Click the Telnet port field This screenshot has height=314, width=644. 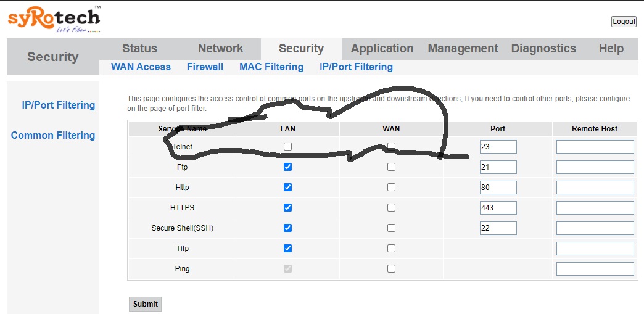(x=498, y=147)
